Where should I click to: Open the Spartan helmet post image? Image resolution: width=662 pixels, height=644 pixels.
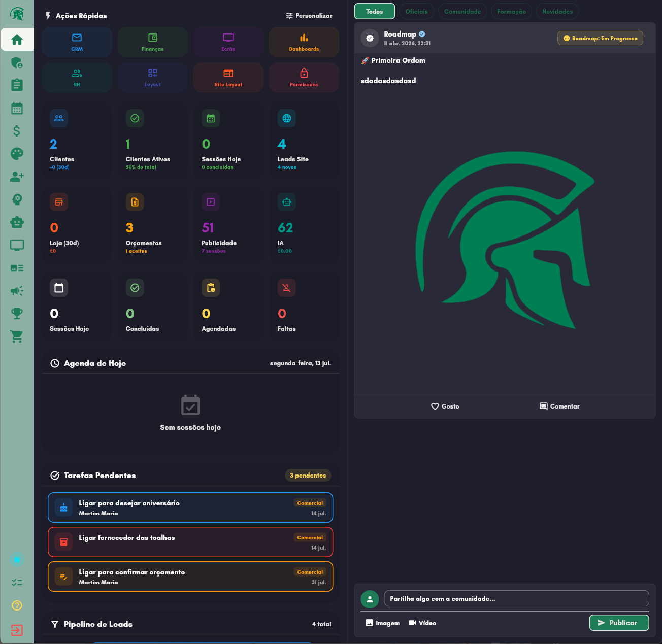pos(505,241)
